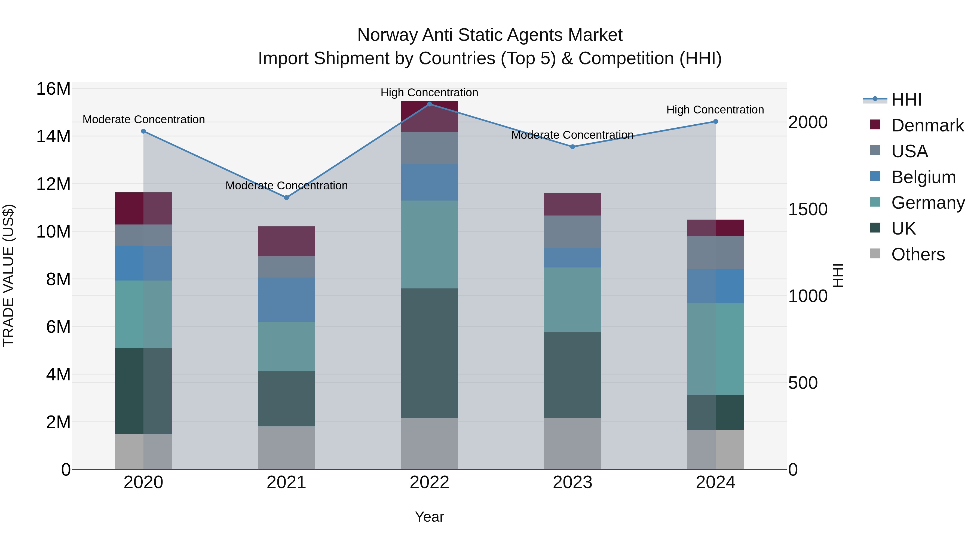Select the 2024 HHI data point marker
980x551 pixels.
click(x=716, y=121)
